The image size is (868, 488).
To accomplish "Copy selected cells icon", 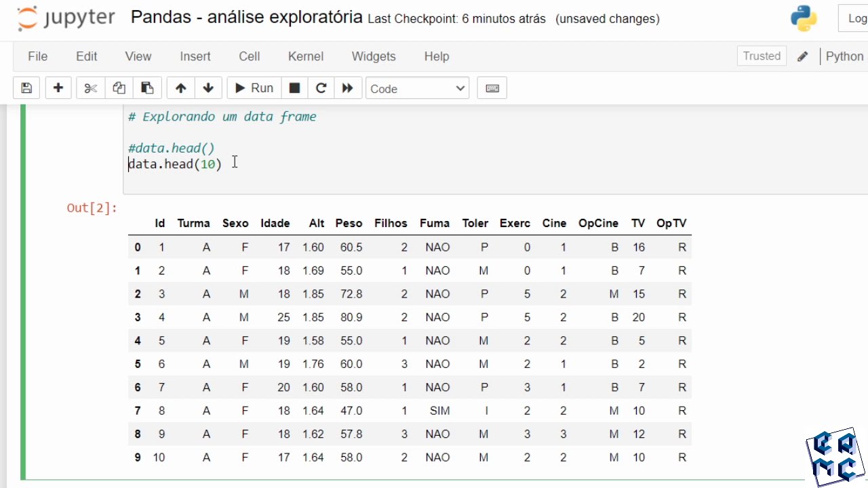I will tap(119, 88).
